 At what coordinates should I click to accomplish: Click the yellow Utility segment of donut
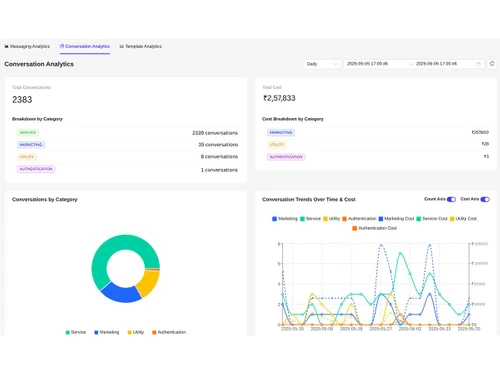150,282
